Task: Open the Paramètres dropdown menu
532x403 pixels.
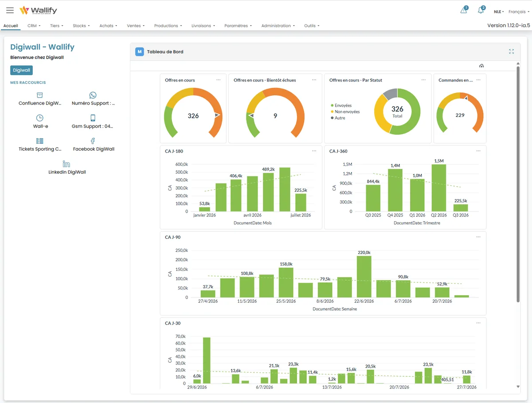Action: click(238, 26)
